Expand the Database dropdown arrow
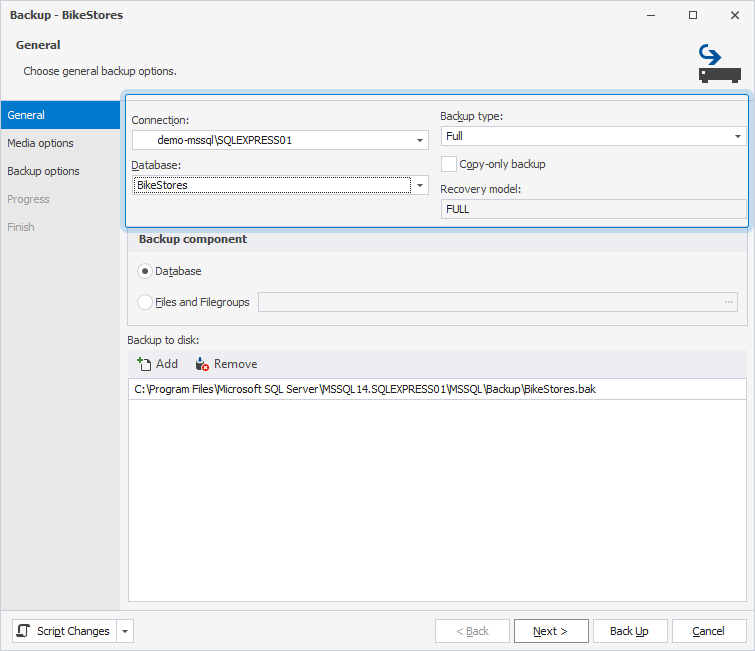The width and height of the screenshot is (755, 651). (x=420, y=185)
